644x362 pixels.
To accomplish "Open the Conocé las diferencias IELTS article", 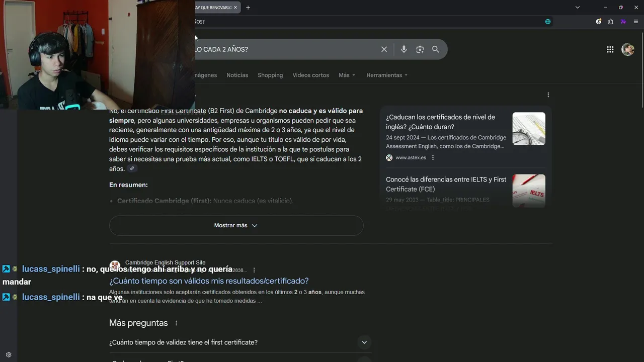I will [446, 184].
